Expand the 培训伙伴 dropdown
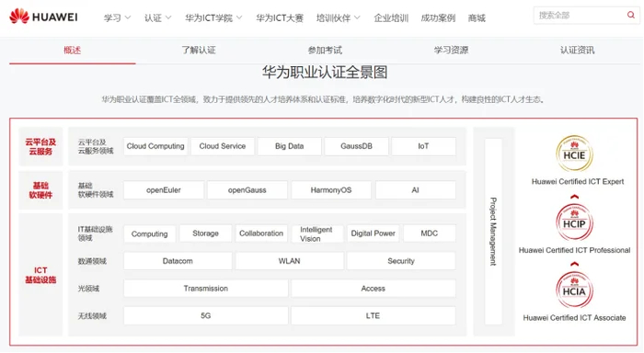 pyautogui.click(x=338, y=18)
